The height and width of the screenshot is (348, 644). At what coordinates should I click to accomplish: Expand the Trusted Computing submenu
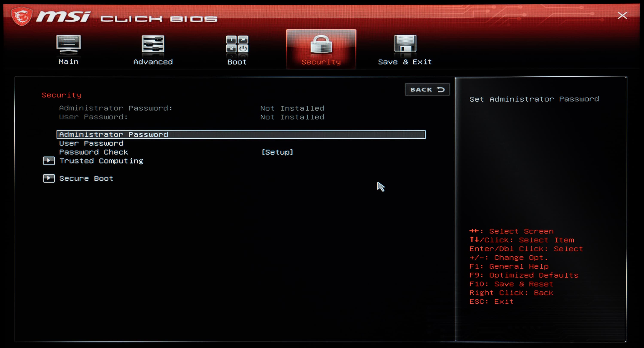click(101, 161)
